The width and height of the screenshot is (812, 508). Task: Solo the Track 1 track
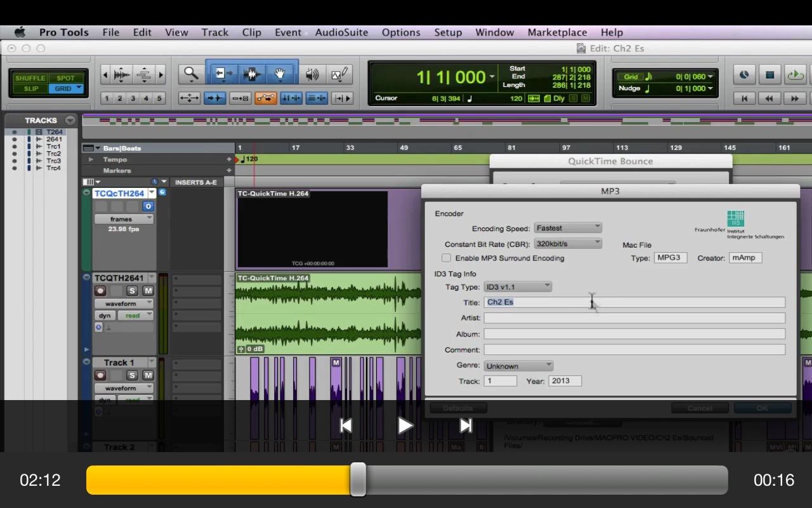click(x=132, y=375)
